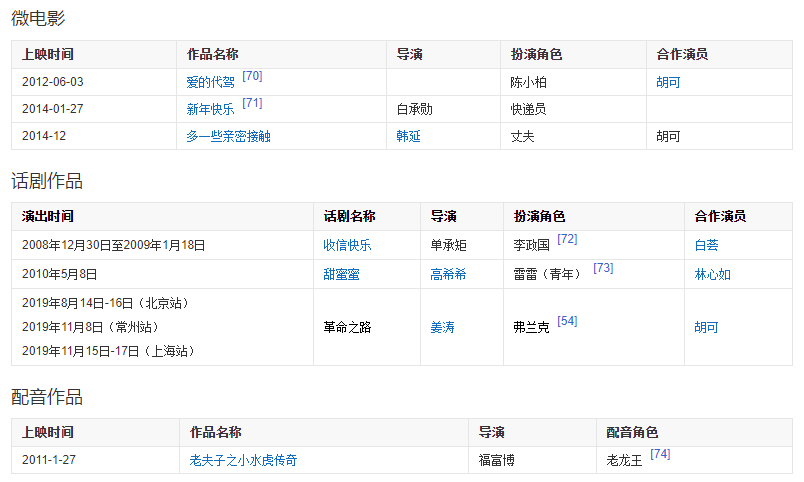Open the 林心如 co-star link

712,275
